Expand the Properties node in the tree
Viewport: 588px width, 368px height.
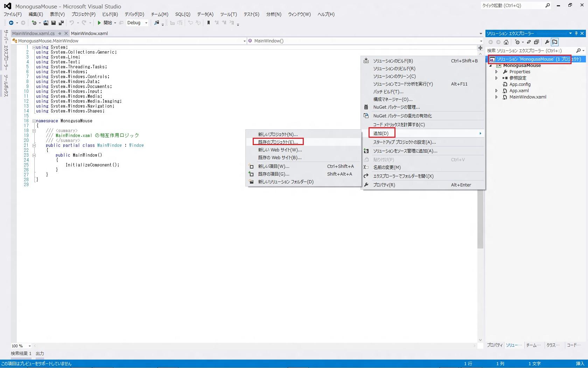496,72
